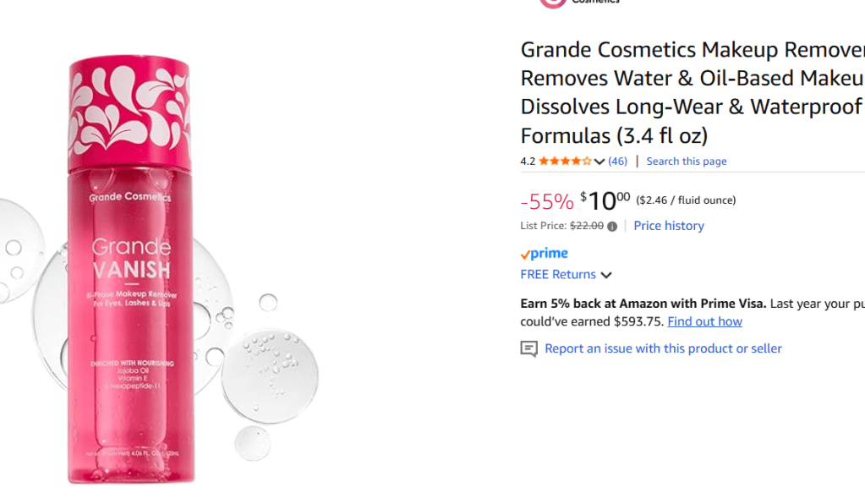Click the star rating icons

(x=565, y=162)
